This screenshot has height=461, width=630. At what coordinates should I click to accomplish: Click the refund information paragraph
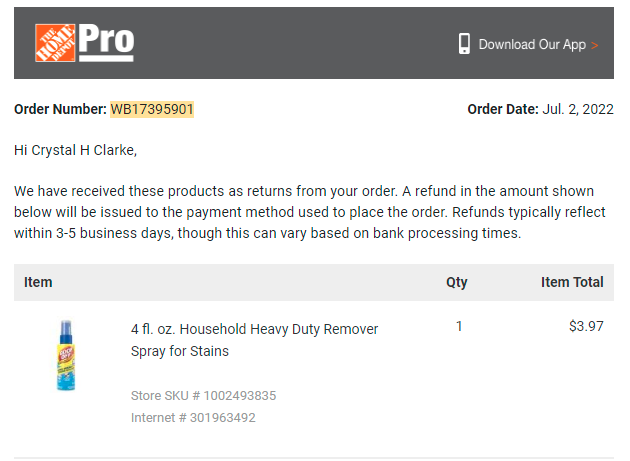tap(309, 212)
